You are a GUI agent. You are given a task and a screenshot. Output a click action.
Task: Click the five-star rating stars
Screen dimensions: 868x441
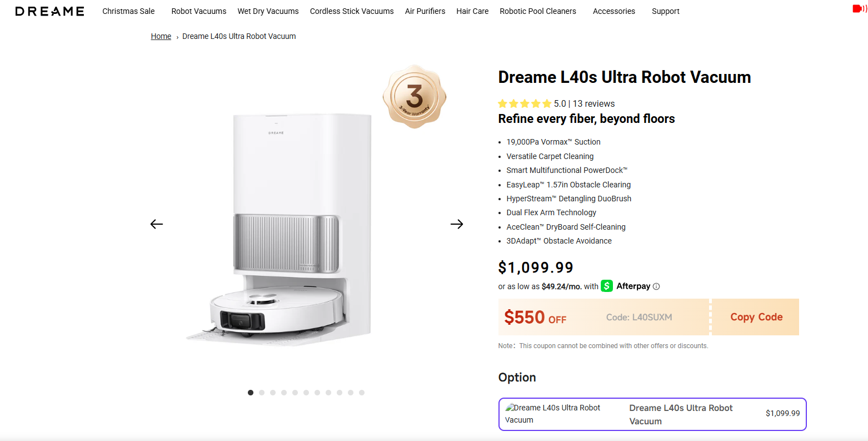526,103
